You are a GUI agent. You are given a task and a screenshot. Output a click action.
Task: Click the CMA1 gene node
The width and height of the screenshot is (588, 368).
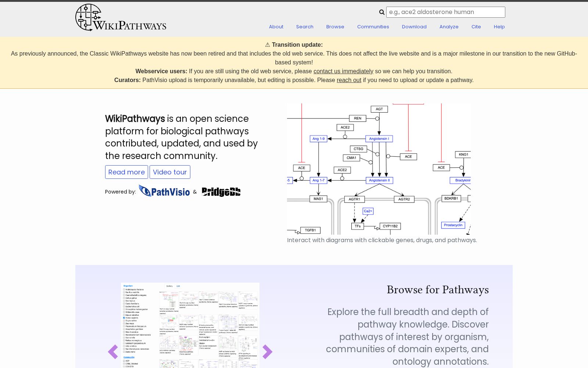coord(351,158)
